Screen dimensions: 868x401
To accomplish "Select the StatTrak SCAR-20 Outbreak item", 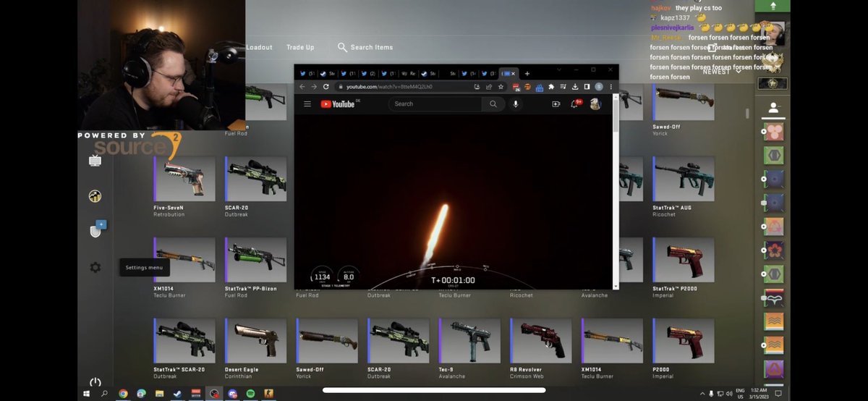I will click(x=184, y=349).
